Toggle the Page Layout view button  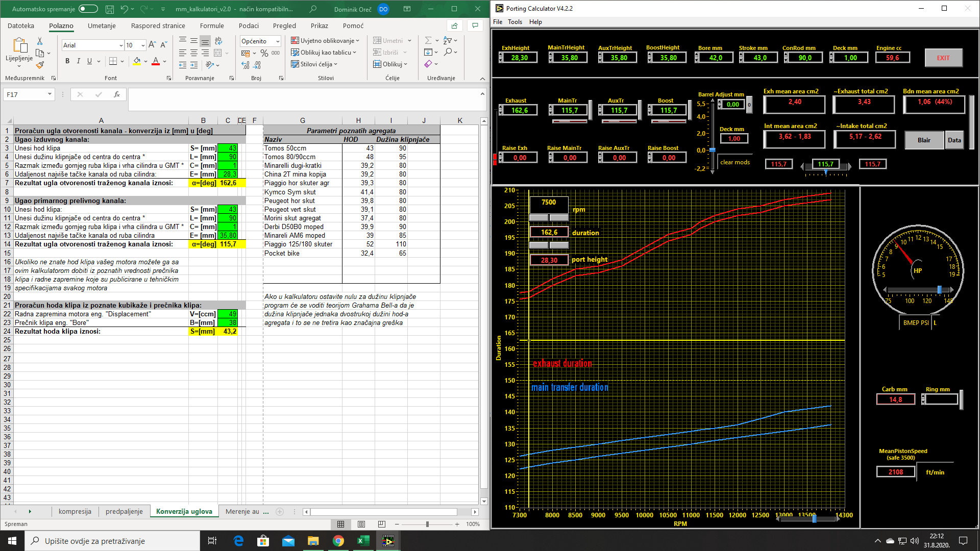[x=361, y=524]
